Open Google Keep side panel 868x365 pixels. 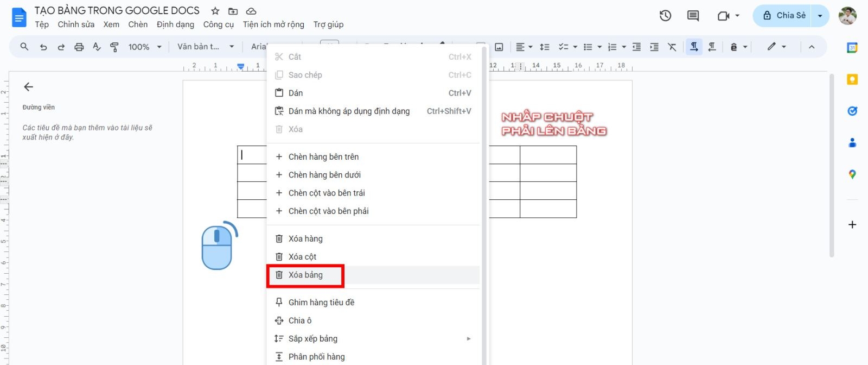tap(852, 80)
